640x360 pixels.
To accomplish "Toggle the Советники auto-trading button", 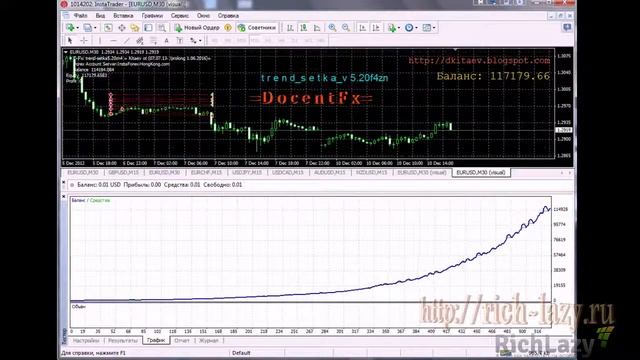I will pyautogui.click(x=257, y=28).
